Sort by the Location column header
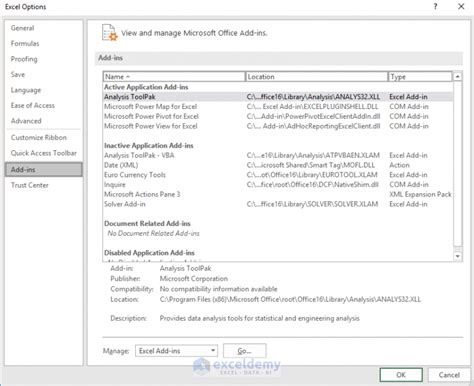The image size is (474, 386). tap(316, 77)
